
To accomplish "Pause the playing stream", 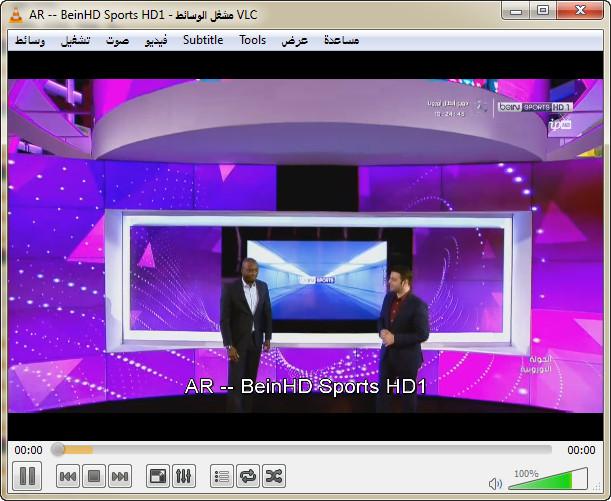I will coord(28,476).
